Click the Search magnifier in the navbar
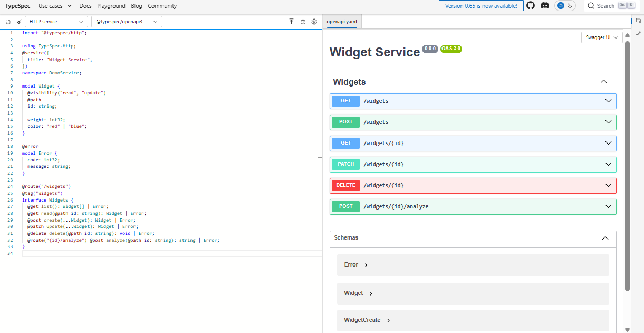644x333 pixels. click(x=591, y=6)
